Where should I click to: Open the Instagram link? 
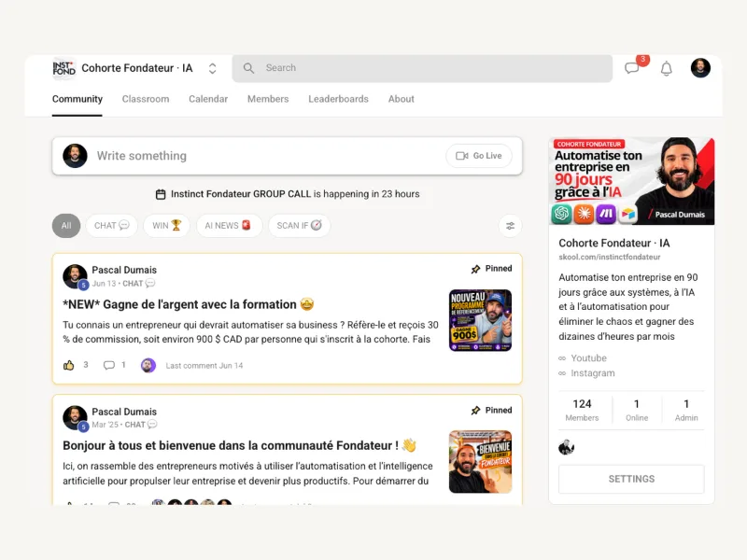pos(593,373)
